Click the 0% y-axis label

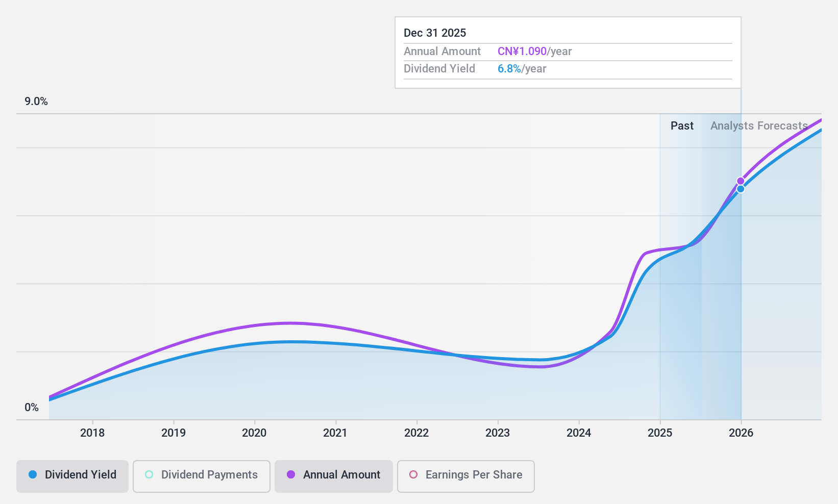(32, 408)
